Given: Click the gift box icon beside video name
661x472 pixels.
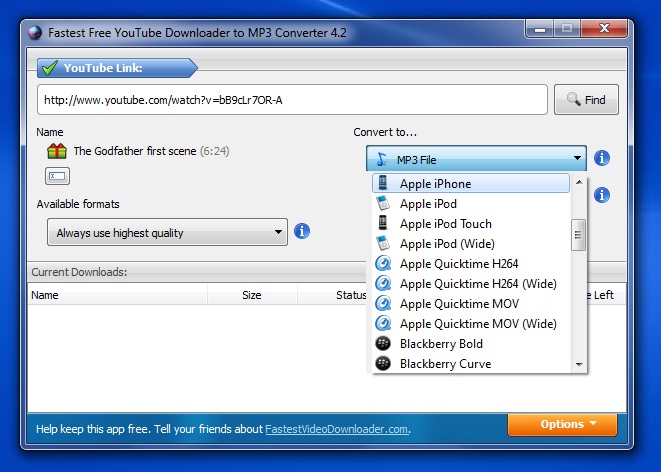Looking at the screenshot, I should click(57, 151).
